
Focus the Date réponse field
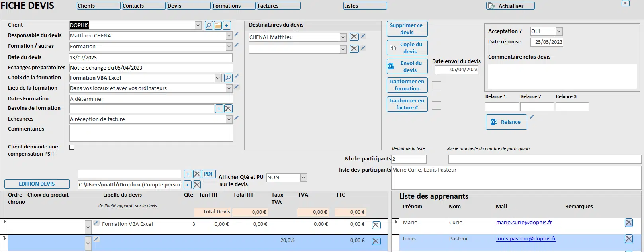pos(546,42)
